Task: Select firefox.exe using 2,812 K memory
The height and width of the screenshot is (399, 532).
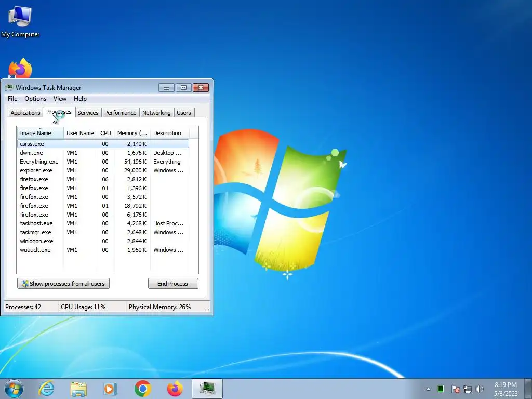Action: pyautogui.click(x=103, y=179)
